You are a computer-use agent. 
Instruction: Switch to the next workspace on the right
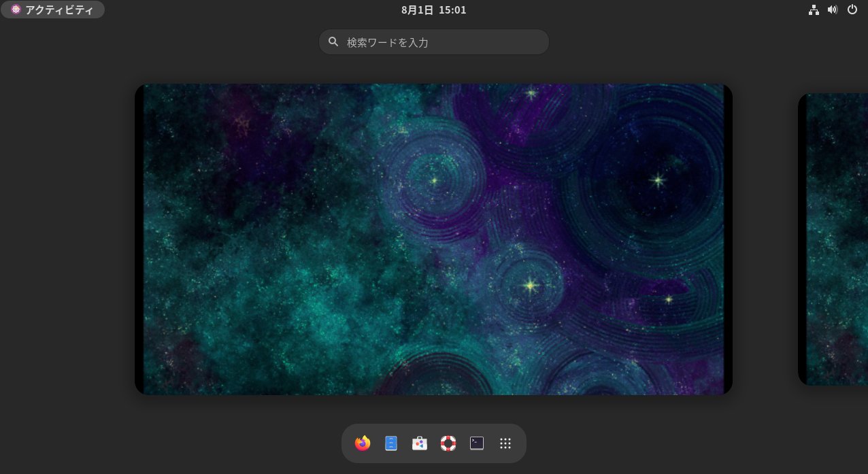pyautogui.click(x=833, y=239)
